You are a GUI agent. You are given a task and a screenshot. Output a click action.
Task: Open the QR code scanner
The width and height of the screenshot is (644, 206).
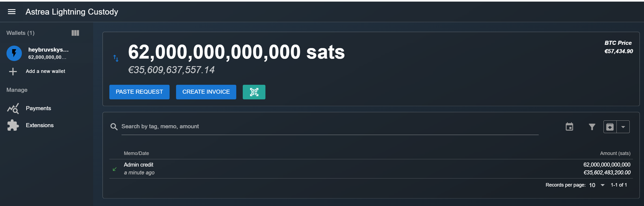[254, 92]
